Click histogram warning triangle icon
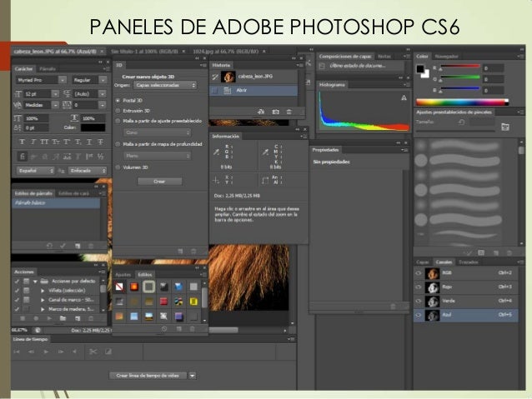 (404, 98)
